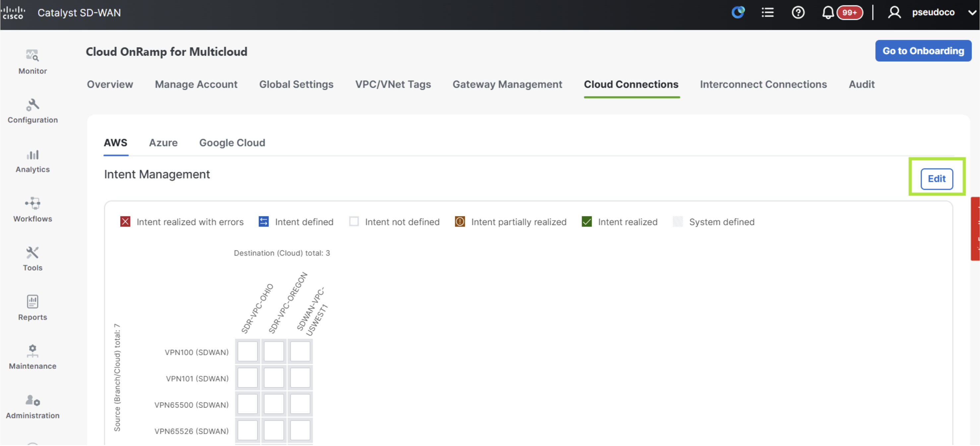Toggle VPN65500 to SDR-VPC-OHIO cell

coord(247,404)
